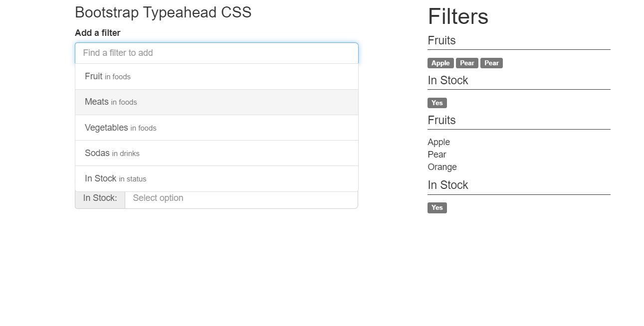
Task: Click the first "Fruits" section heading
Action: pyautogui.click(x=441, y=40)
